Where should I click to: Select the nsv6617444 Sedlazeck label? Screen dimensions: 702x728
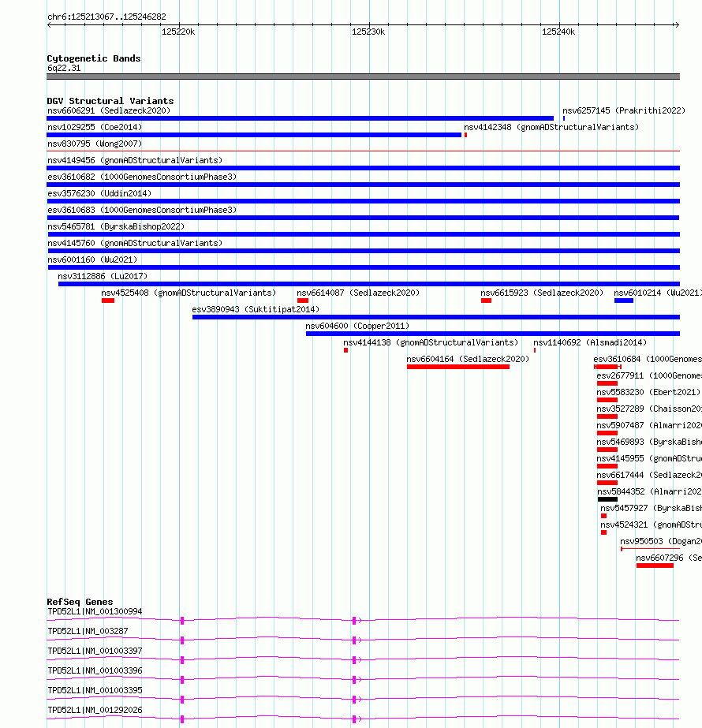[x=649, y=475]
